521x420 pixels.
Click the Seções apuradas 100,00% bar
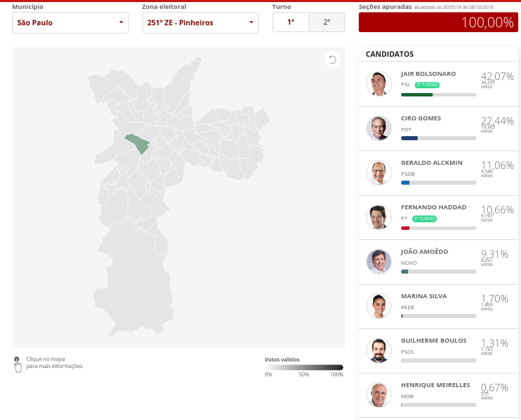coord(438,23)
